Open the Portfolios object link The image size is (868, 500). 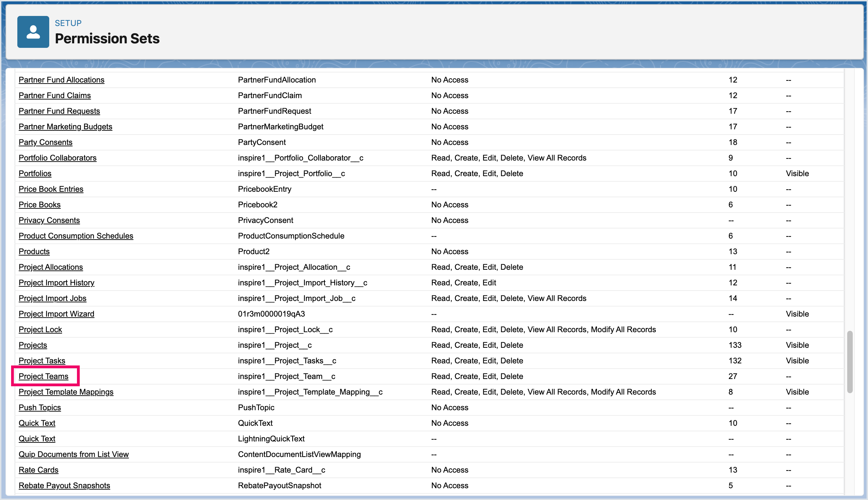point(35,173)
